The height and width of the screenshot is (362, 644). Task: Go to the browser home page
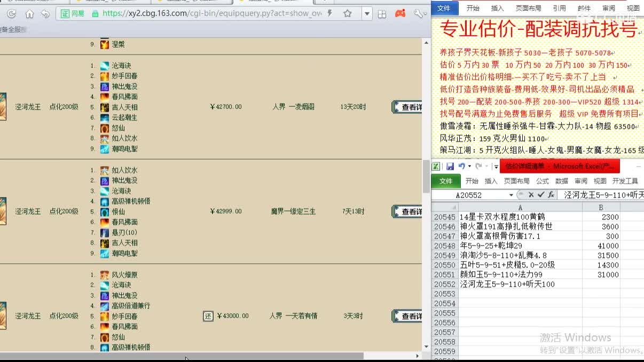coord(29,14)
